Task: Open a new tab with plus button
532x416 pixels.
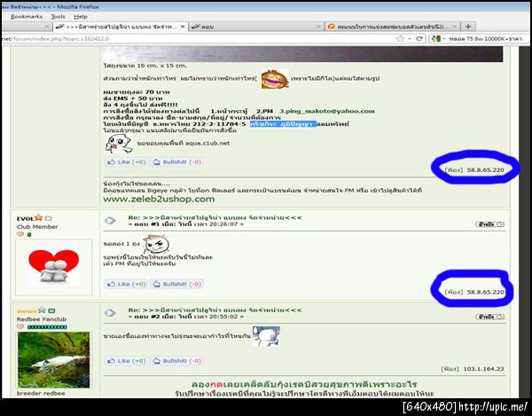Action: click(x=468, y=27)
